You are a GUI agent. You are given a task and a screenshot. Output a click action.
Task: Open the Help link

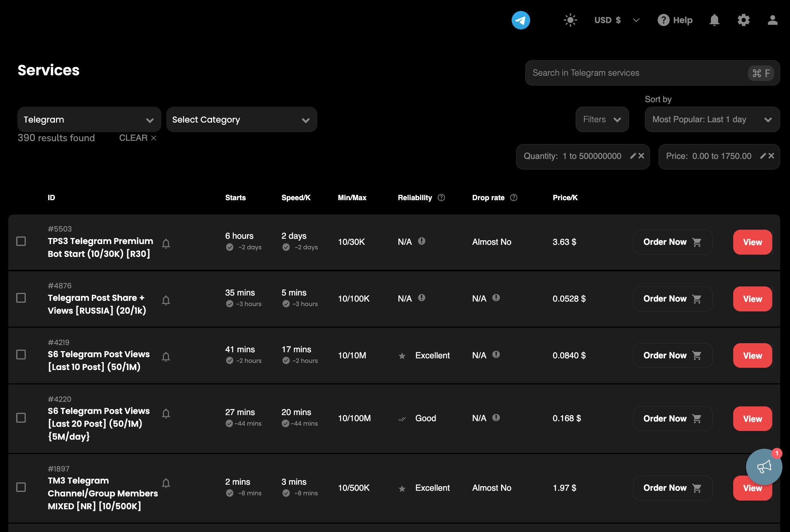point(675,20)
